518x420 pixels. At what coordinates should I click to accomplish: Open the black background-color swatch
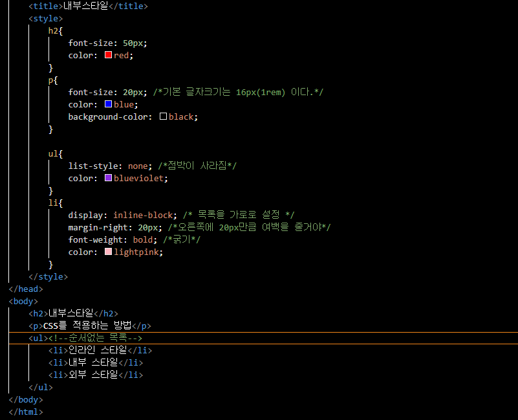point(163,116)
